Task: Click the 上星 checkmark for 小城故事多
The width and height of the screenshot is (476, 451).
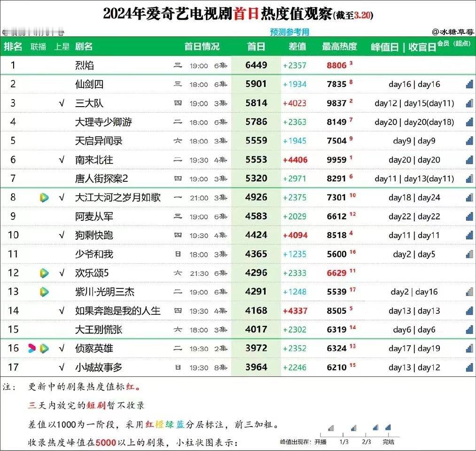Action: 62,367
